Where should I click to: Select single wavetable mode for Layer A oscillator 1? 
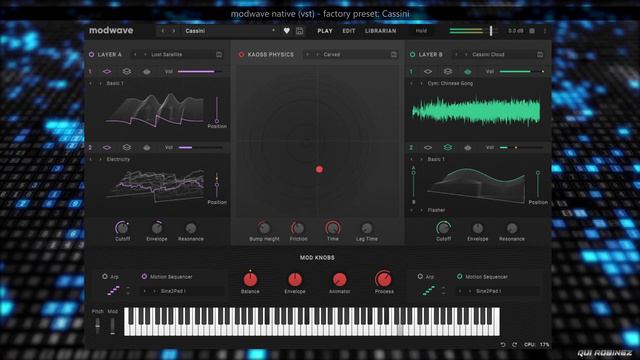pos(107,71)
